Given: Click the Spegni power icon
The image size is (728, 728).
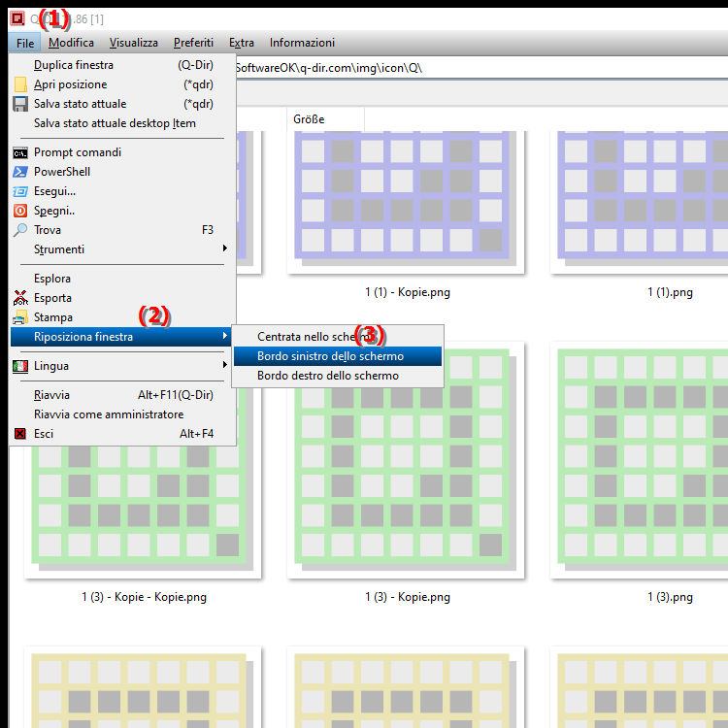Looking at the screenshot, I should point(20,211).
